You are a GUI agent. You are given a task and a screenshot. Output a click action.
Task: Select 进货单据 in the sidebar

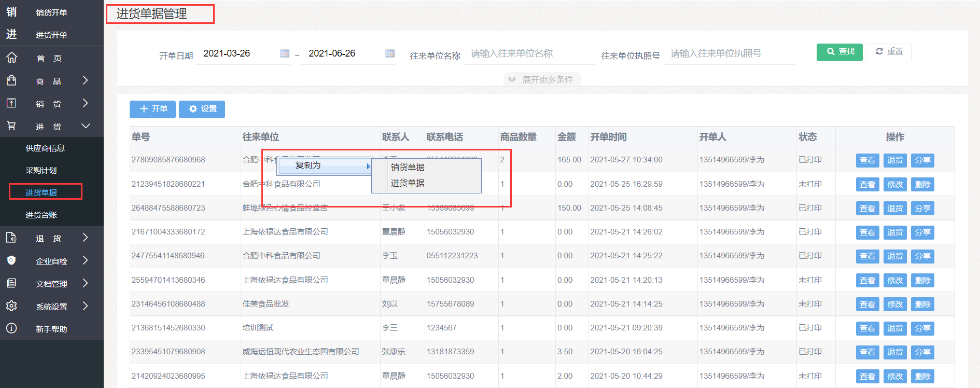(x=41, y=192)
